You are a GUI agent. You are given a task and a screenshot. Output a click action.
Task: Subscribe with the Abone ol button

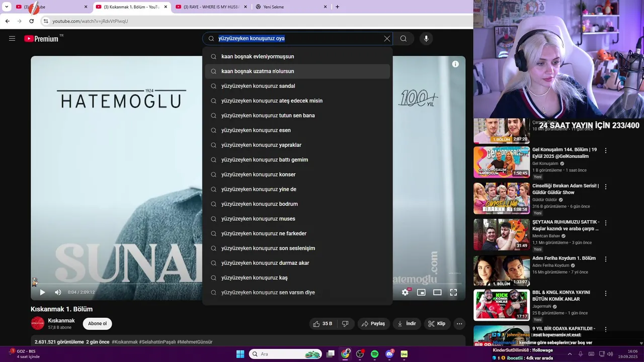click(98, 324)
